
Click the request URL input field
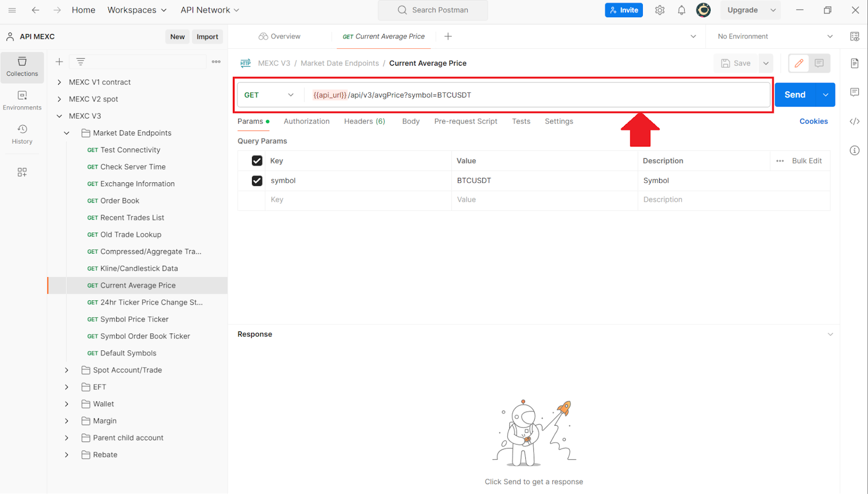tap(537, 95)
